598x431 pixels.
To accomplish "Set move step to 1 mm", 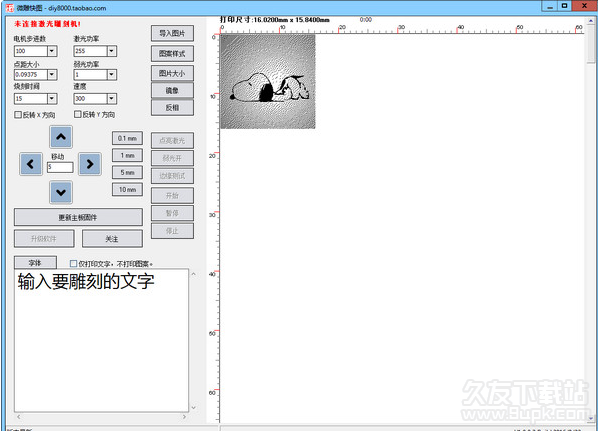I will tap(127, 156).
